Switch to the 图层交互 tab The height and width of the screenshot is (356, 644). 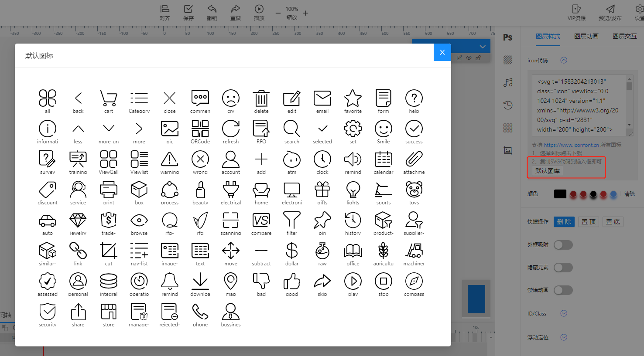point(625,36)
